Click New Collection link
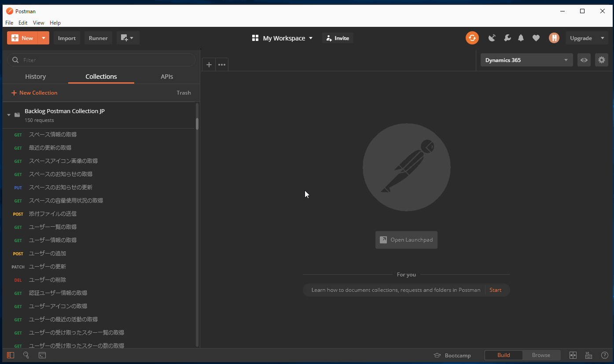This screenshot has height=364, width=614. point(34,93)
